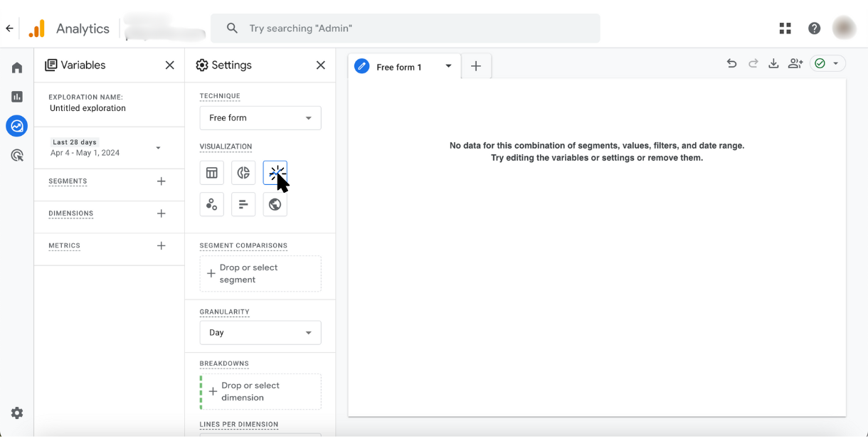Select the Table visualization icon
This screenshot has height=446, width=868.
[212, 173]
